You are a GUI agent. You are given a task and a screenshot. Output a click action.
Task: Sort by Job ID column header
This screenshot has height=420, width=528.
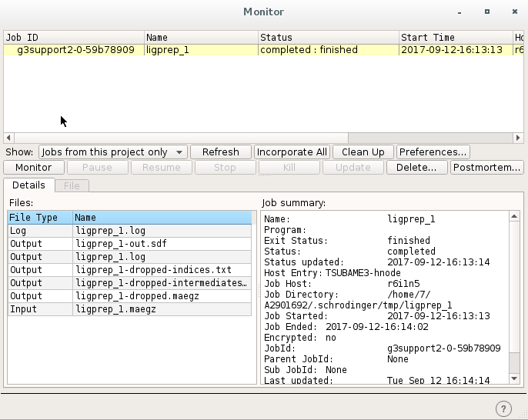point(74,37)
